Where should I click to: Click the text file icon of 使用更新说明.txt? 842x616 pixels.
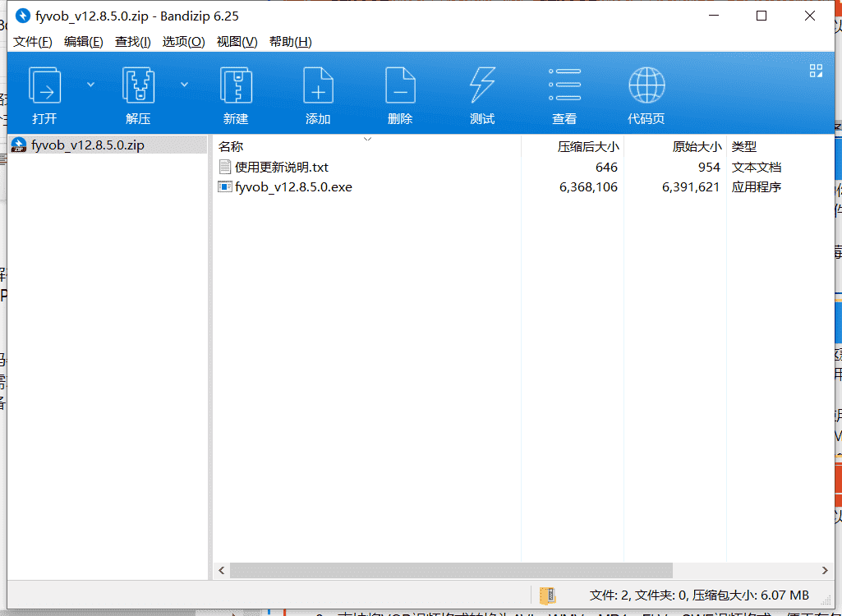[225, 167]
